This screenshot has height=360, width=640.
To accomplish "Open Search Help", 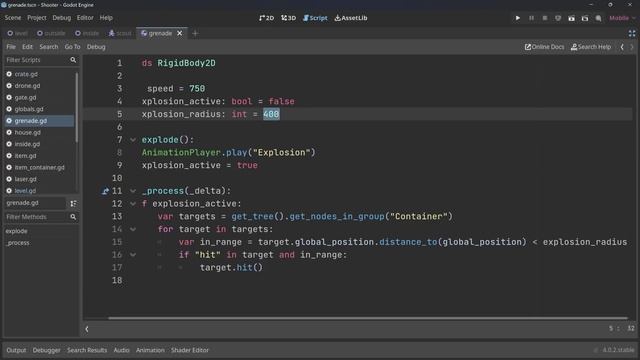I will (x=591, y=47).
